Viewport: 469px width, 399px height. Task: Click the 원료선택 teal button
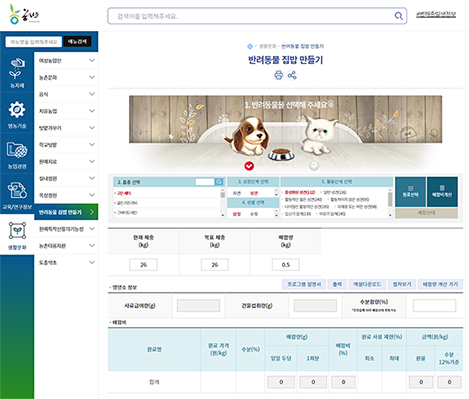point(410,192)
